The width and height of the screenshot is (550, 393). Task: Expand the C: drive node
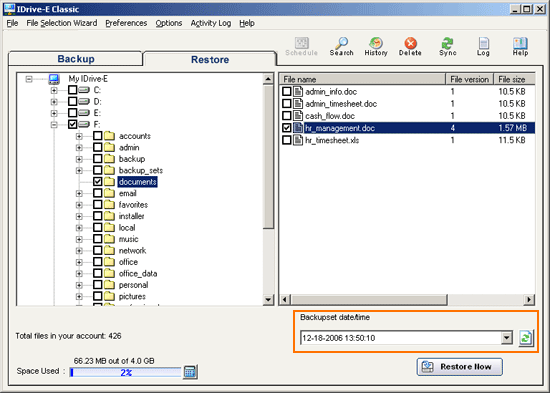tap(54, 90)
